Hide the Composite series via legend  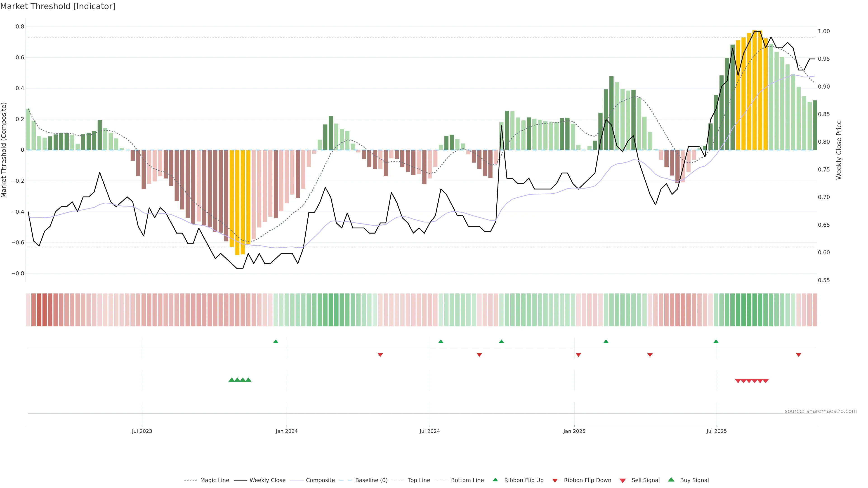[320, 480]
